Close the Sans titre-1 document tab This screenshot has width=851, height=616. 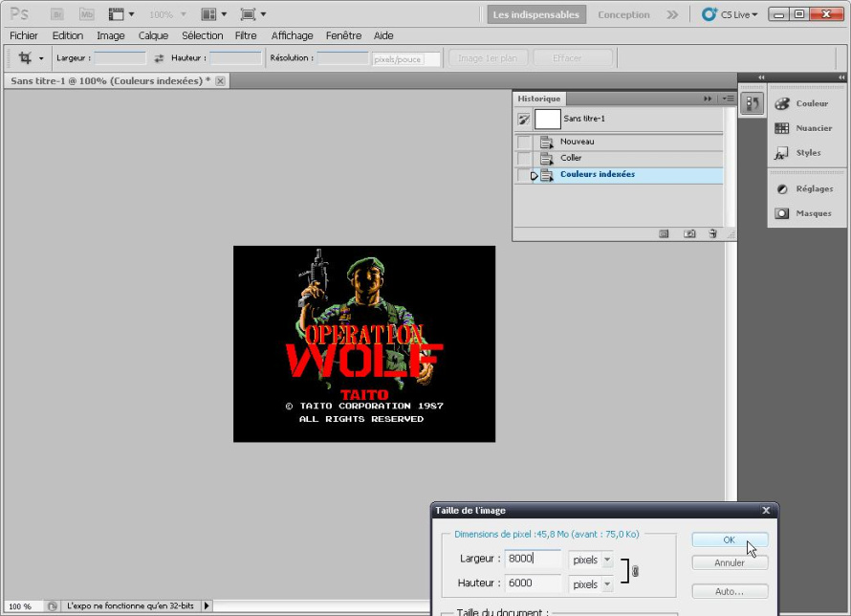tap(220, 81)
